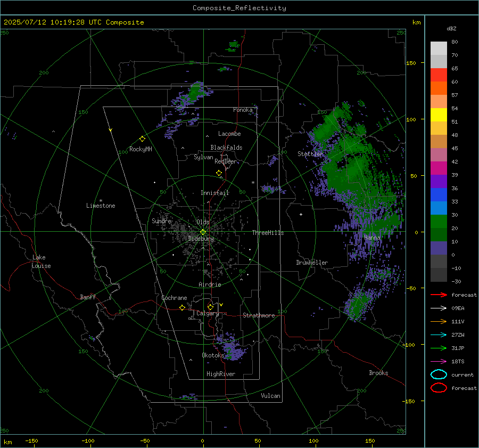Select the magenta 18TS arrow in legend
This screenshot has height=448, width=479.
[x=439, y=362]
